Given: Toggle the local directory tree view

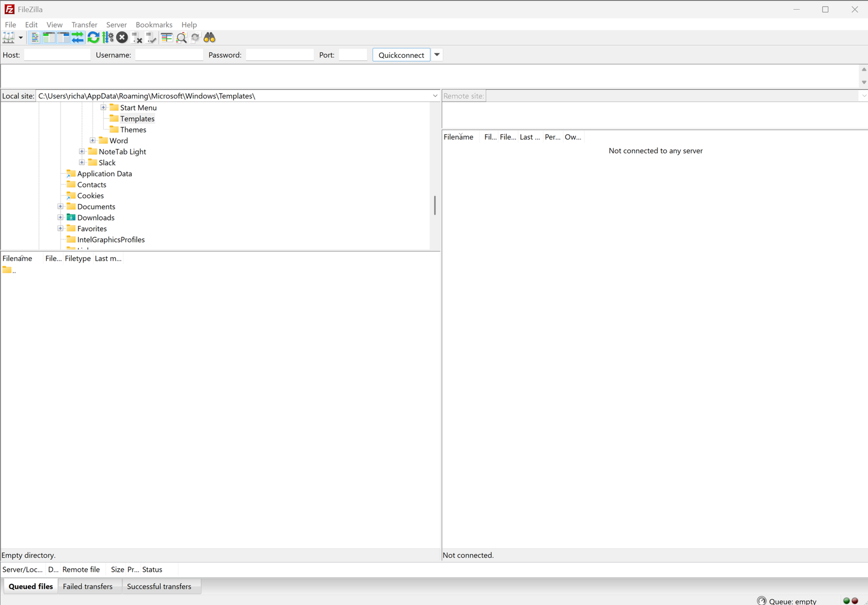Looking at the screenshot, I should coord(48,37).
